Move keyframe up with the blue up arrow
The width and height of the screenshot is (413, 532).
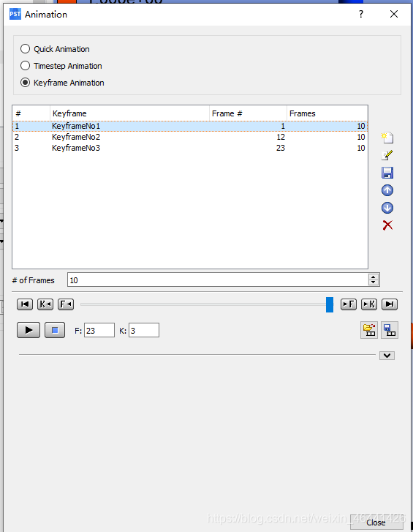(x=387, y=190)
